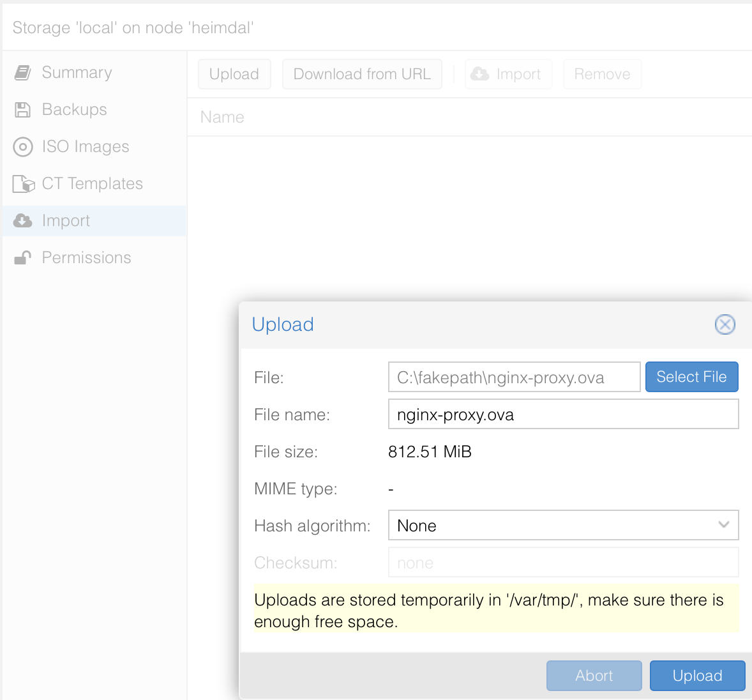
Task: Click the Backups floppy disk icon
Action: [x=22, y=110]
